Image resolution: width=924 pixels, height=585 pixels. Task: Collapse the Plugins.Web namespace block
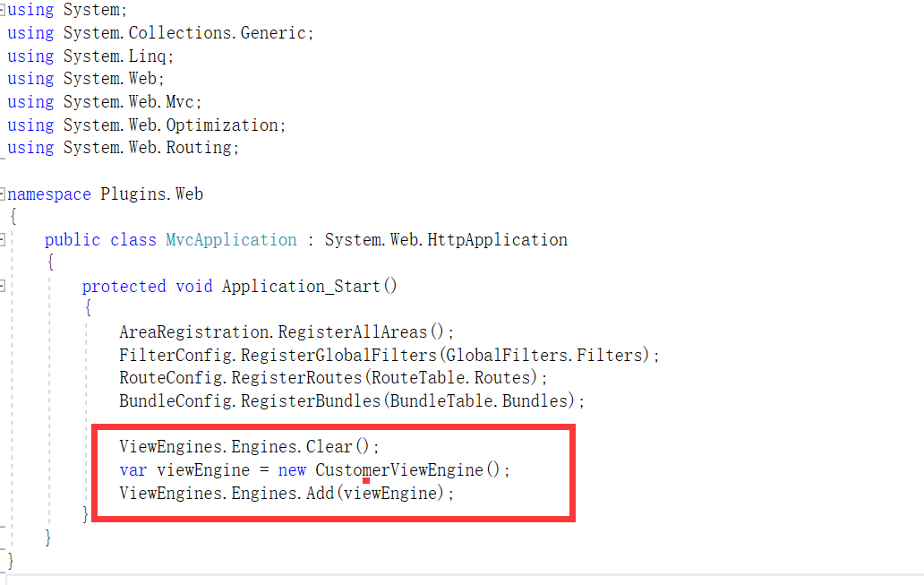3,194
